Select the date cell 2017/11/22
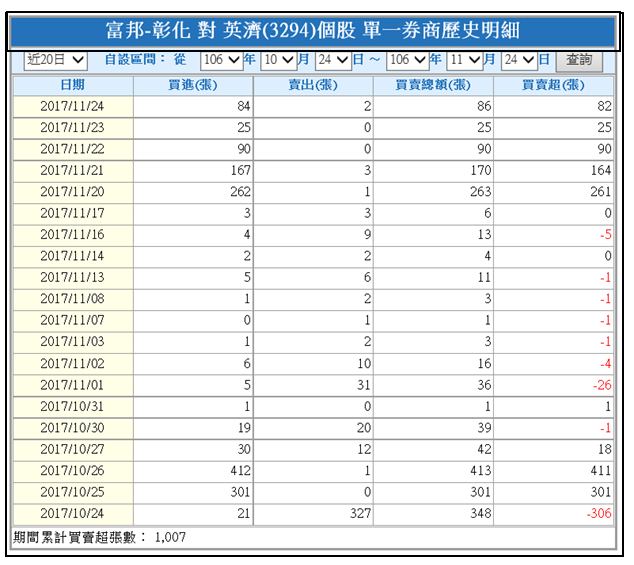This screenshot has height=565, width=634. (x=73, y=149)
